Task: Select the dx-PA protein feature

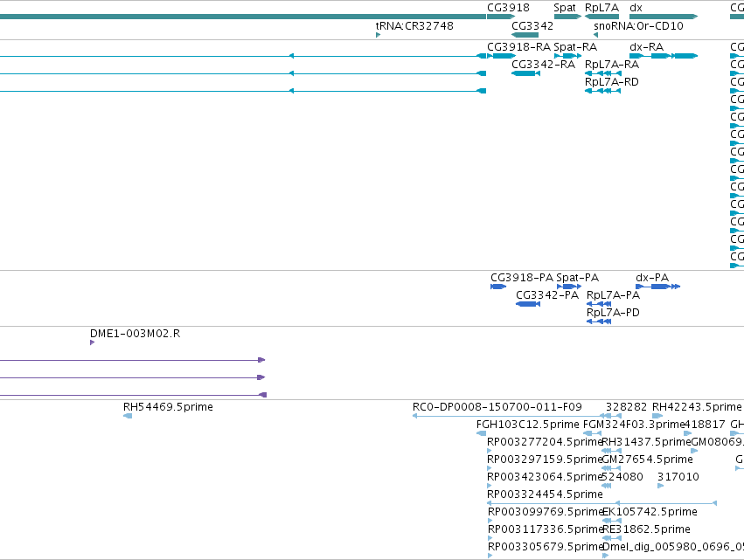Action: (x=658, y=287)
